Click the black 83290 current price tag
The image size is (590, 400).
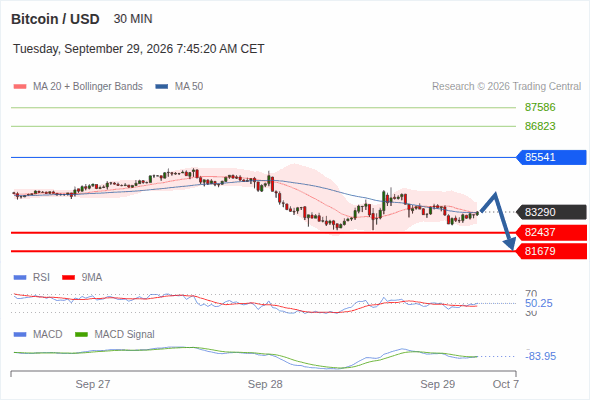tap(551, 212)
